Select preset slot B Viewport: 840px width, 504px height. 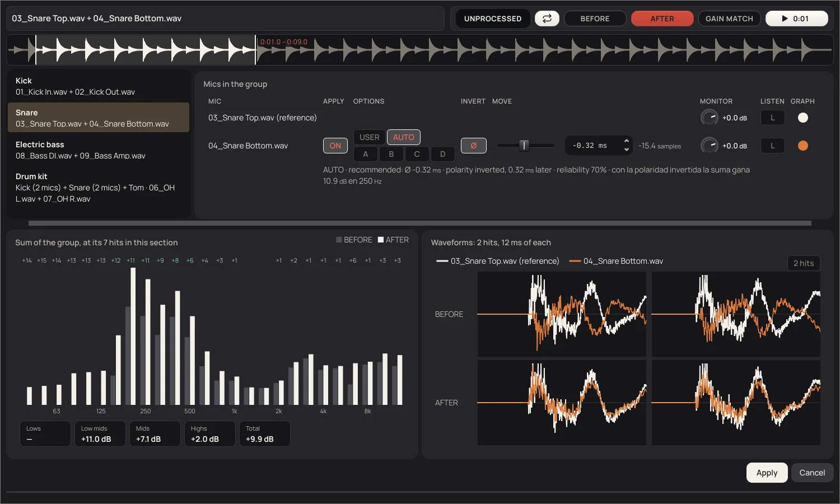point(391,154)
